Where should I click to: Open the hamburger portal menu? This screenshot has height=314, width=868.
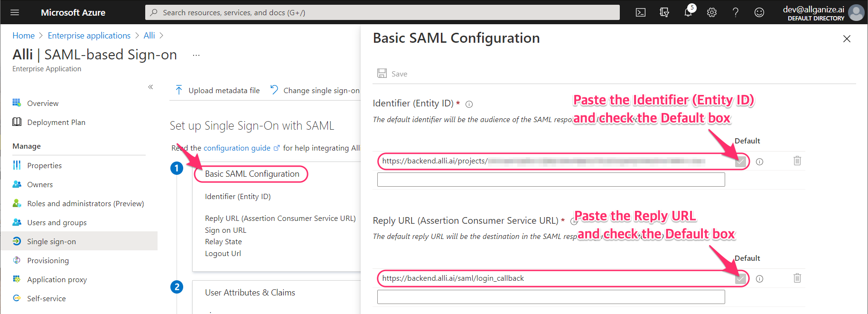point(15,12)
